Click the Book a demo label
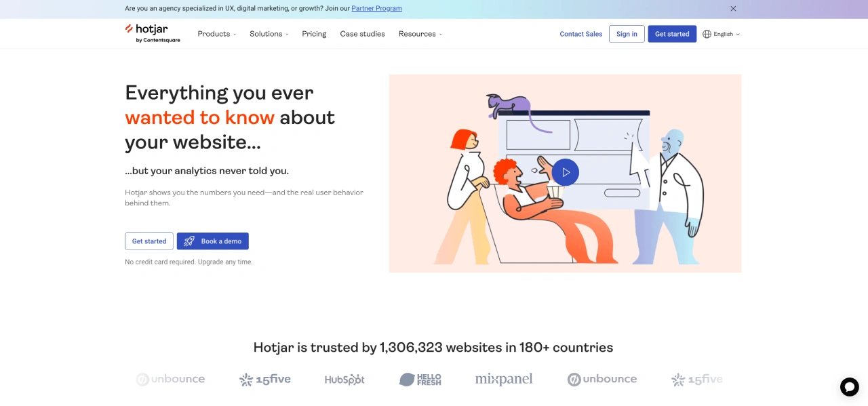The height and width of the screenshot is (406, 868). pos(221,241)
